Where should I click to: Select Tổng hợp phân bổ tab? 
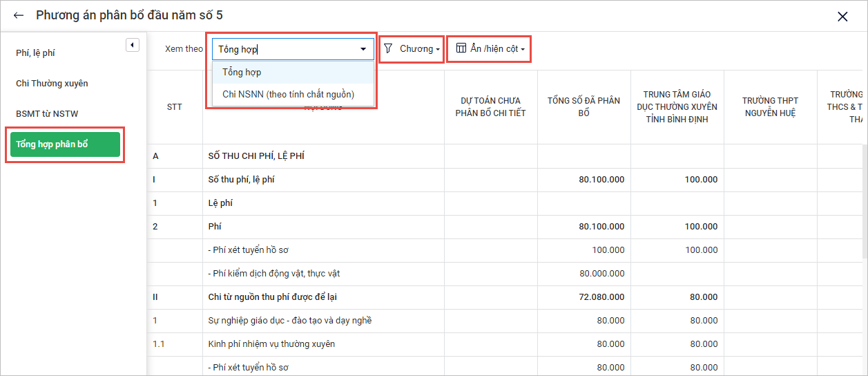pos(64,144)
